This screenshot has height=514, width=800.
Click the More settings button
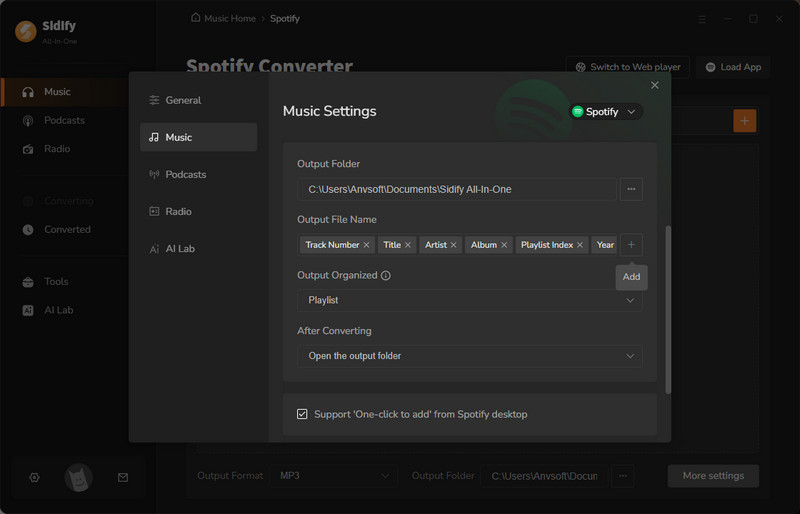[713, 476]
